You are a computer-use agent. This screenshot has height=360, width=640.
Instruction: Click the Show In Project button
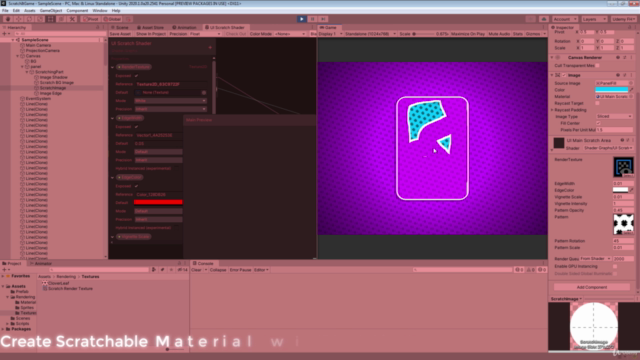[151, 34]
